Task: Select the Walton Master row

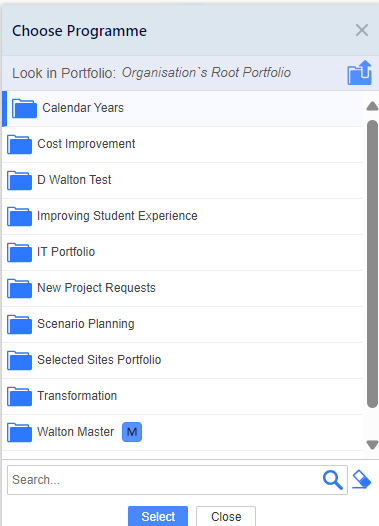Action: (x=183, y=432)
